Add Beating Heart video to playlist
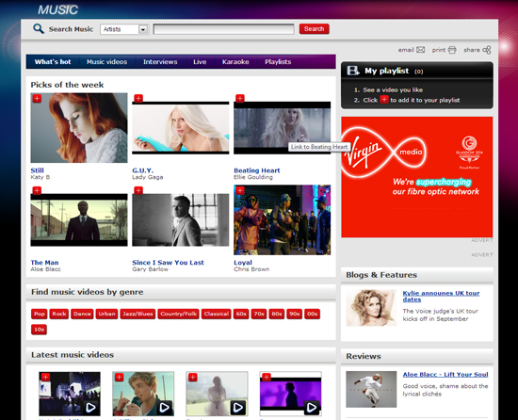 (x=240, y=98)
